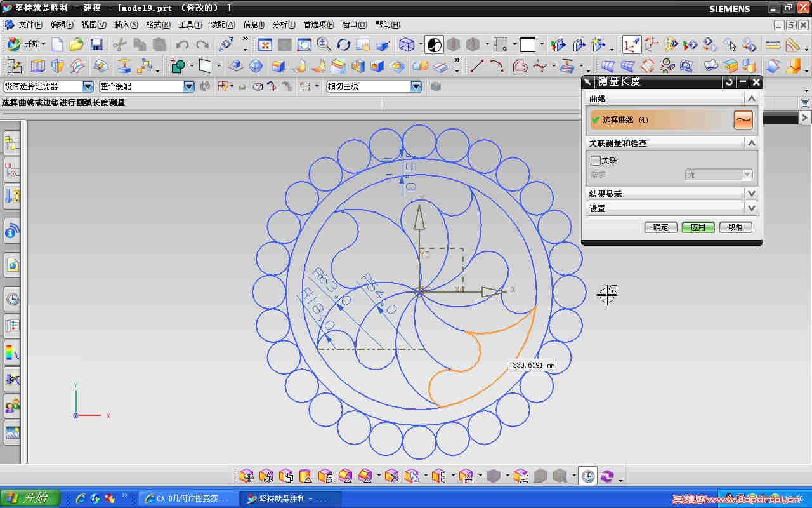This screenshot has height=508, width=812.
Task: Switch to the 坚持就是胜利 taskbar button
Action: pyautogui.click(x=291, y=498)
